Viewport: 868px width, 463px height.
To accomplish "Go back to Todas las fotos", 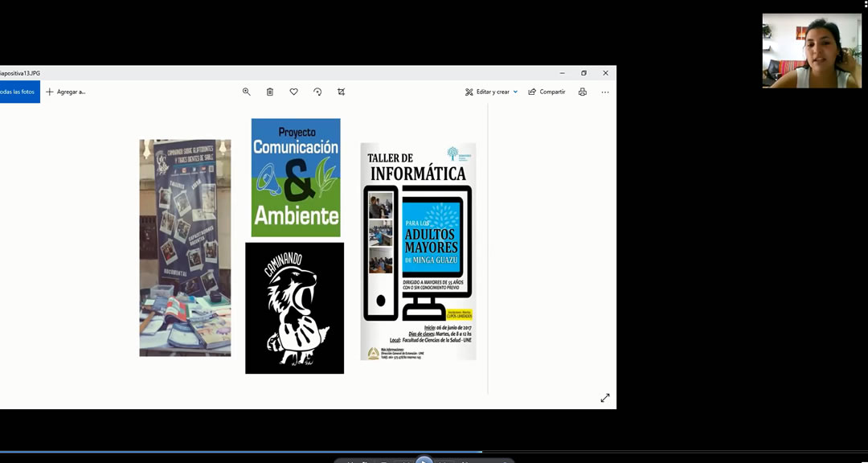I will pos(20,92).
